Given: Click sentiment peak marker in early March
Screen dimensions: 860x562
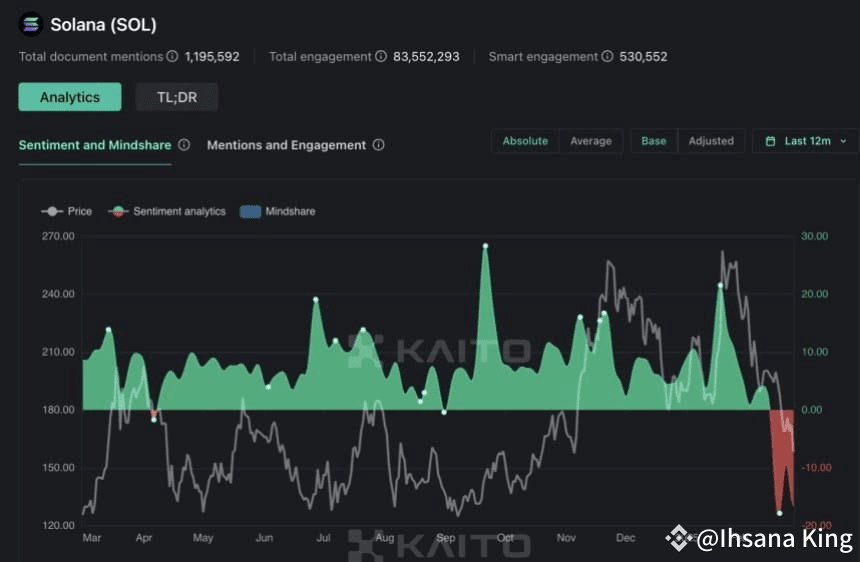Looking at the screenshot, I should pos(109,330).
